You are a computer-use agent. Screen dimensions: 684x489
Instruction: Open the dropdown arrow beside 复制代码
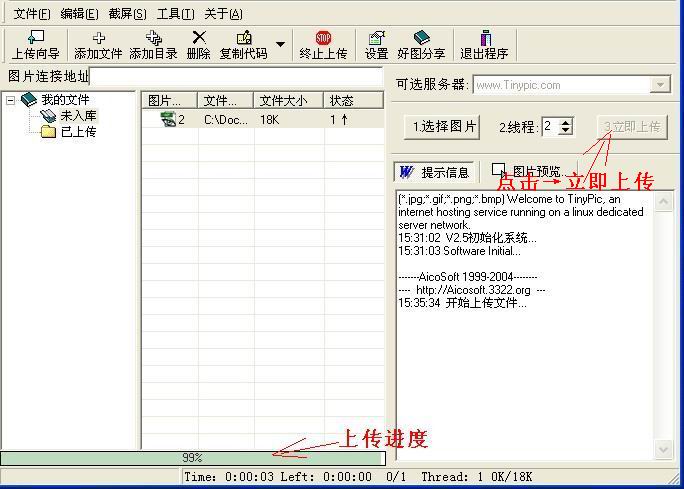pyautogui.click(x=280, y=45)
